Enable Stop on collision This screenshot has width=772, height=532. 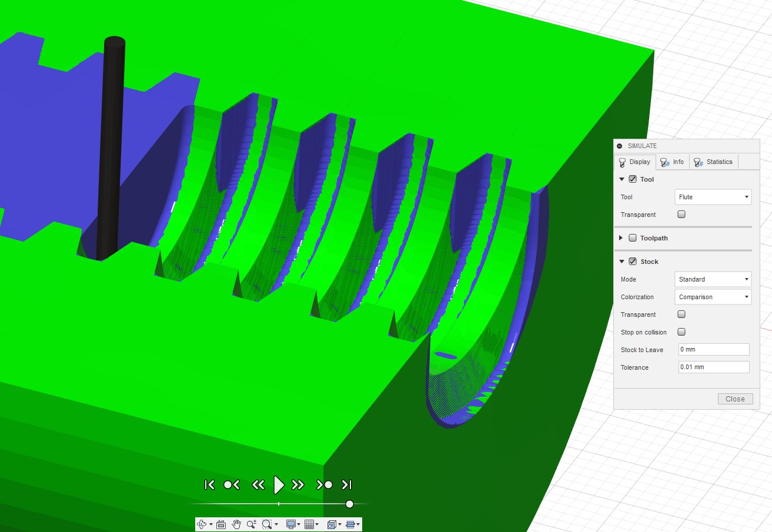click(681, 332)
